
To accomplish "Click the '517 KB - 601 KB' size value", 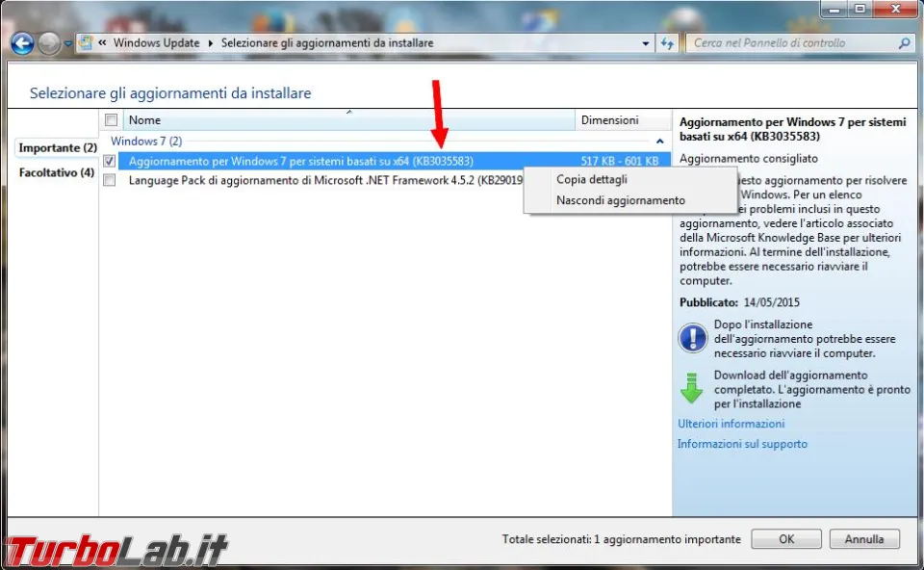I will (x=619, y=161).
